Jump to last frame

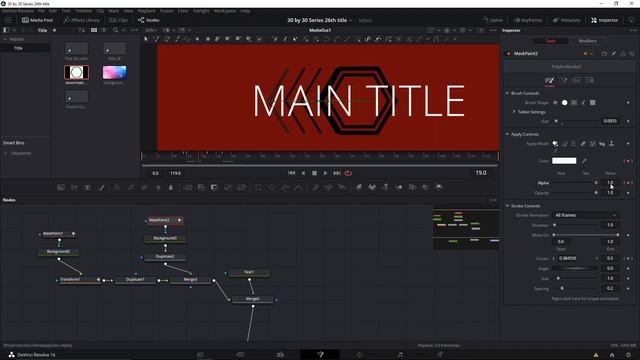click(x=337, y=173)
